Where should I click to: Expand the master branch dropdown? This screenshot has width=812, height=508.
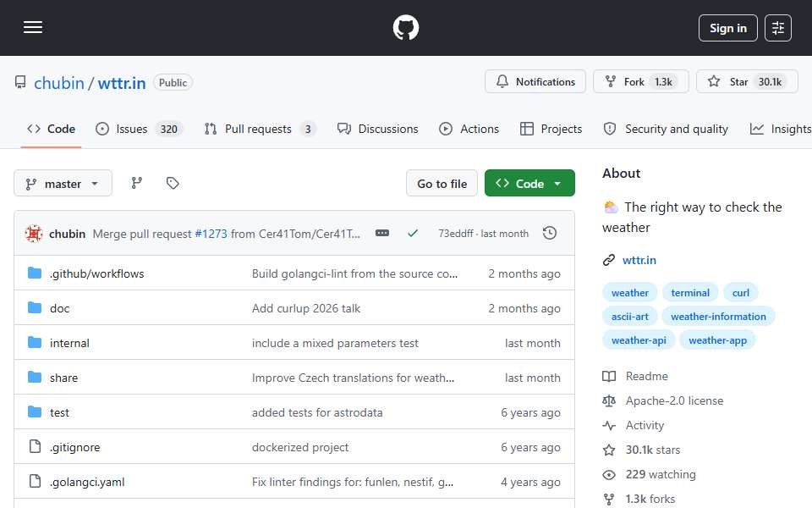point(63,184)
